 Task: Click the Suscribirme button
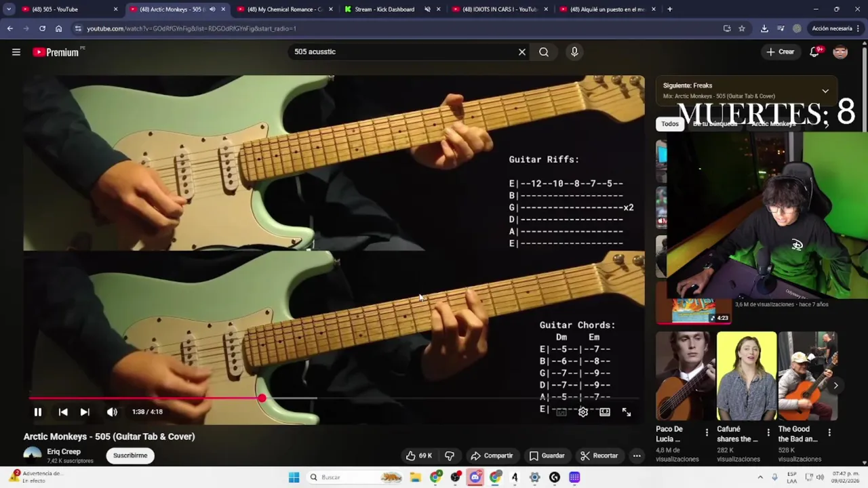click(130, 455)
